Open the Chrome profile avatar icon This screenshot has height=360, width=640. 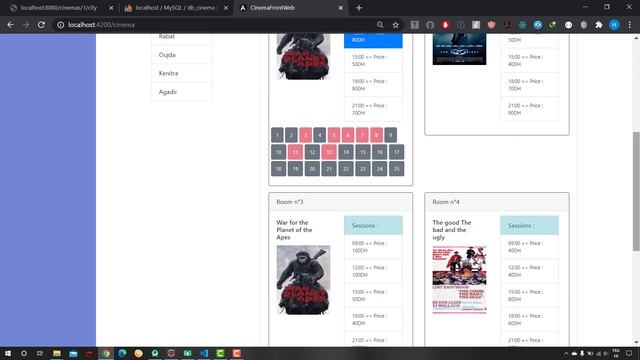pyautogui.click(x=614, y=25)
